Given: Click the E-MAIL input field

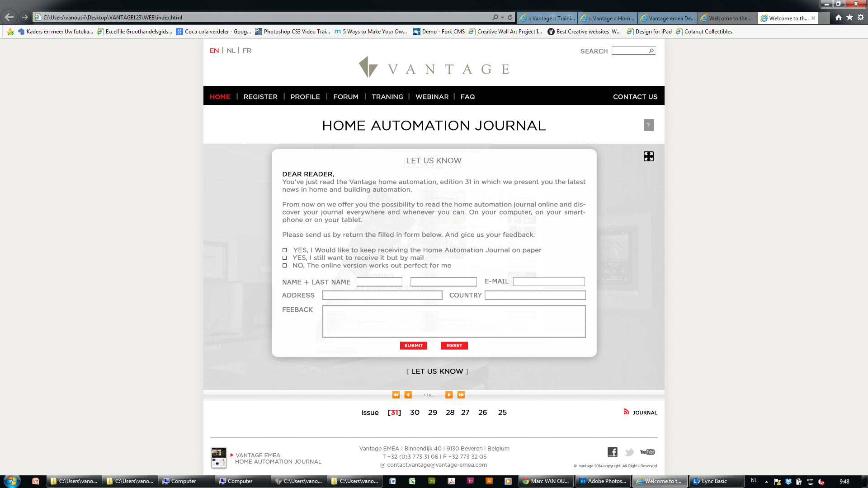Looking at the screenshot, I should 548,282.
